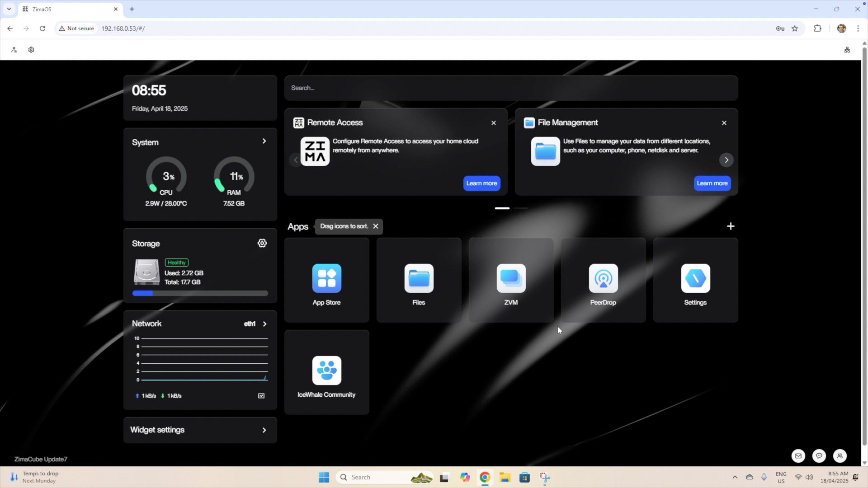Show next tip card with arrow
The height and width of the screenshot is (488, 868).
click(726, 160)
